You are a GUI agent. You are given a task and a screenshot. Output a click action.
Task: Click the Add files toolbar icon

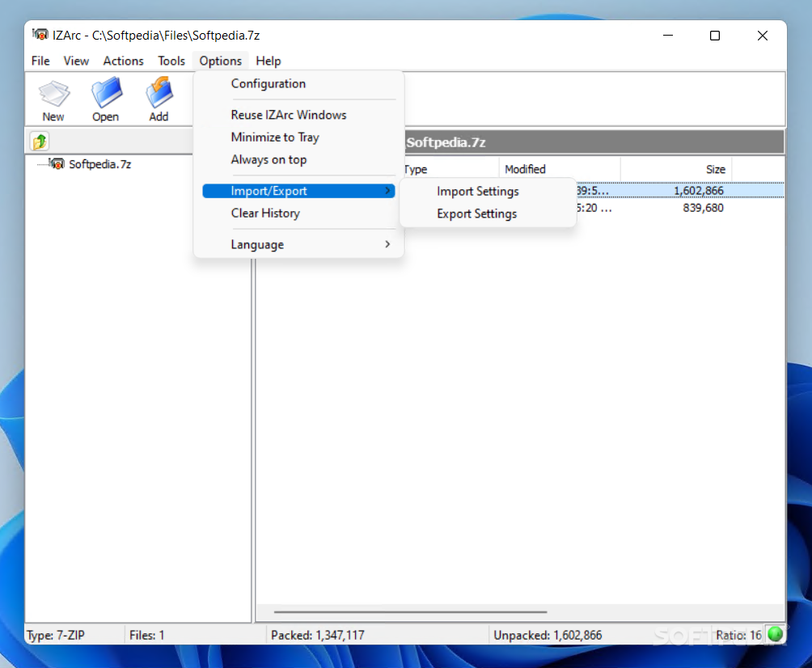point(159,101)
